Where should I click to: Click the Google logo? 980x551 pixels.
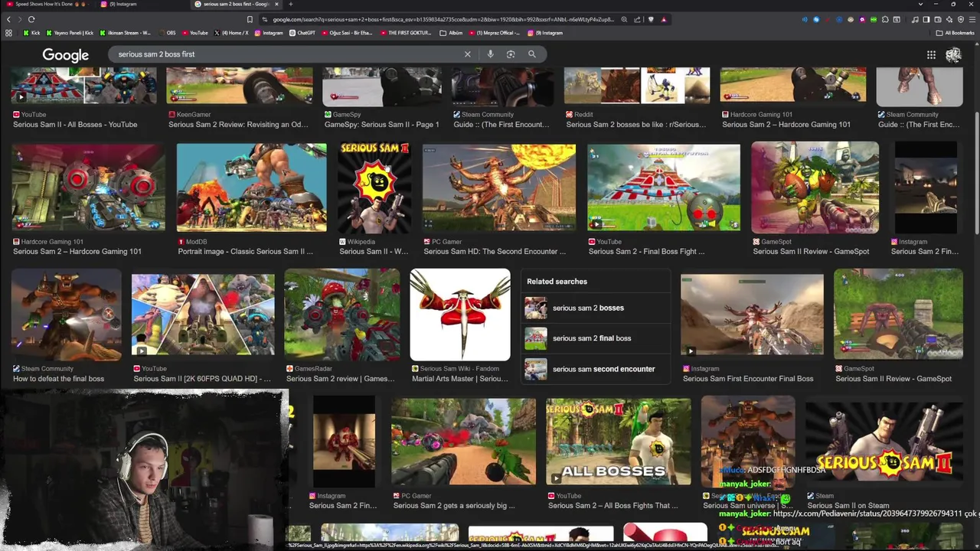66,55
